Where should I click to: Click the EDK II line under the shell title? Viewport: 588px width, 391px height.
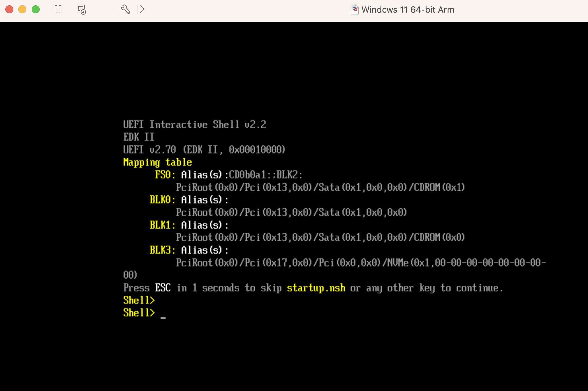coord(139,137)
